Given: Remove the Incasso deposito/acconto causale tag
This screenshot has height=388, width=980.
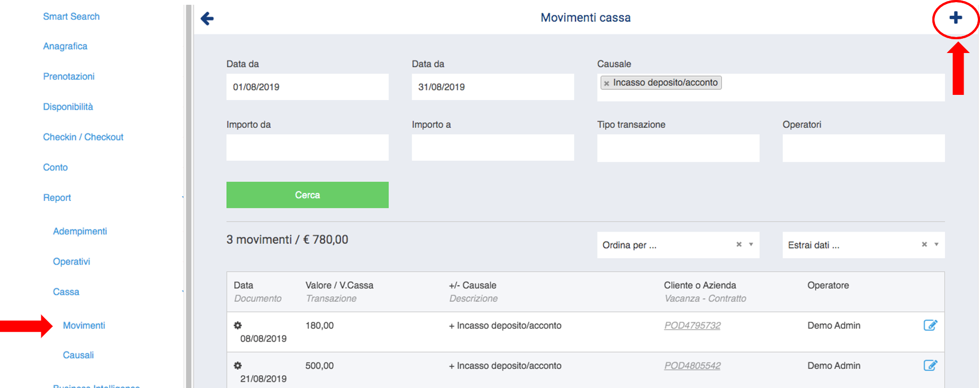Looking at the screenshot, I should (x=607, y=83).
